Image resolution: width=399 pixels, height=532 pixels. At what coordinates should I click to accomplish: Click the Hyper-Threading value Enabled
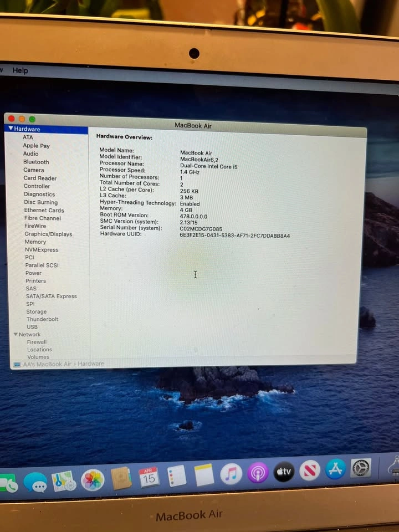coord(190,204)
